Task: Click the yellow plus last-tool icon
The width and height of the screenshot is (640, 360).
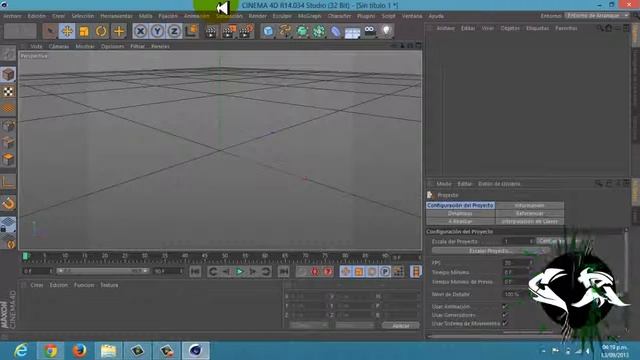Action: [x=119, y=31]
